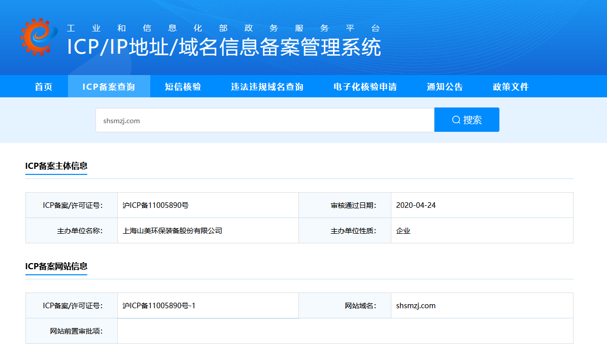Click the ICP/IP地址/域名信息备案管理系统 title

click(224, 48)
